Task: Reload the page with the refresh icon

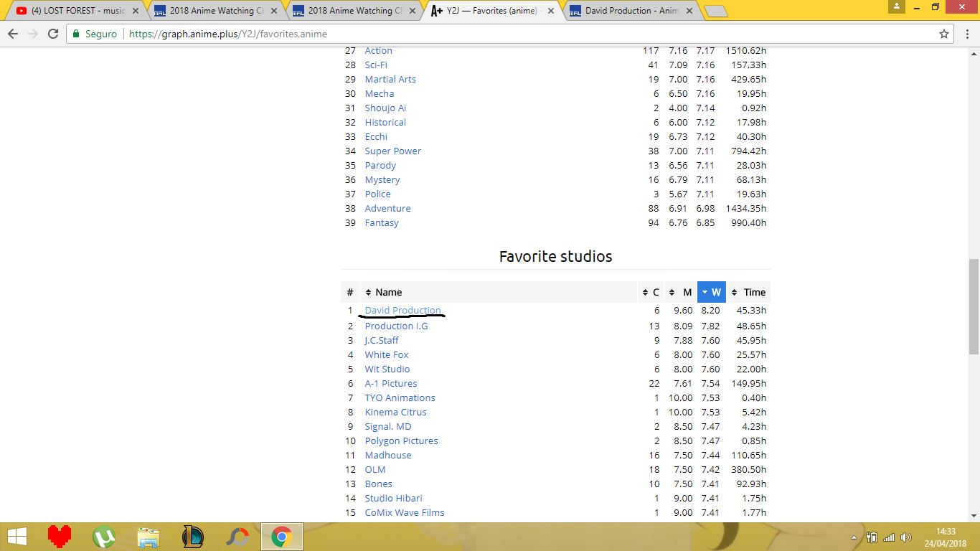Action: [x=53, y=34]
